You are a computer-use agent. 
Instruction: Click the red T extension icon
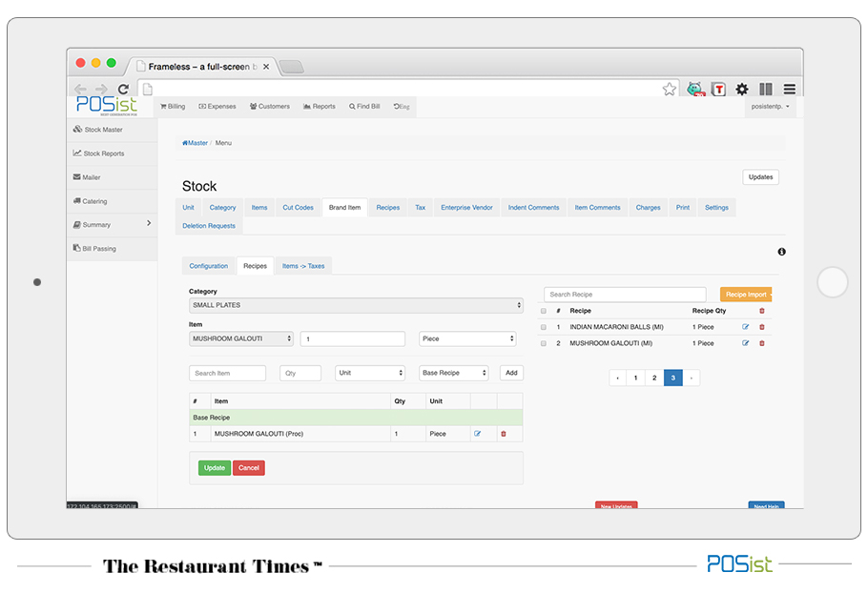pyautogui.click(x=718, y=89)
